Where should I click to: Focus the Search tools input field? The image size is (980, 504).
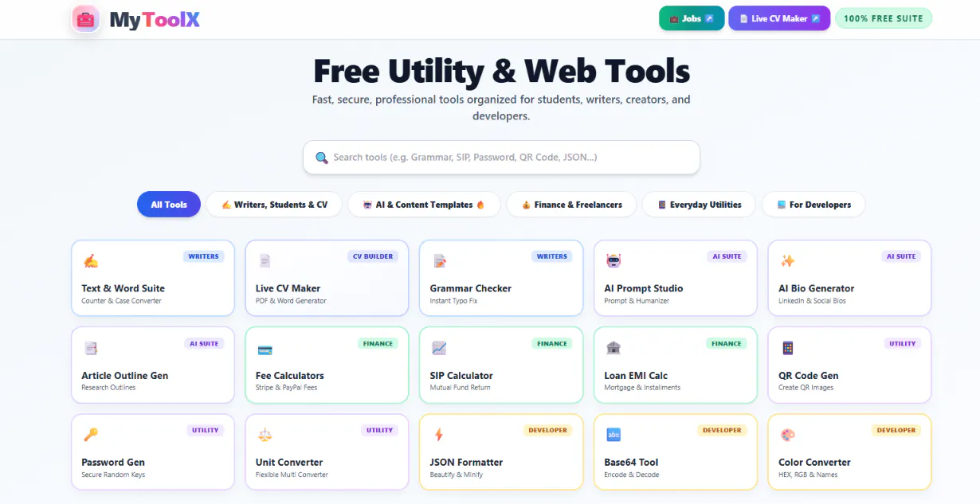[501, 158]
